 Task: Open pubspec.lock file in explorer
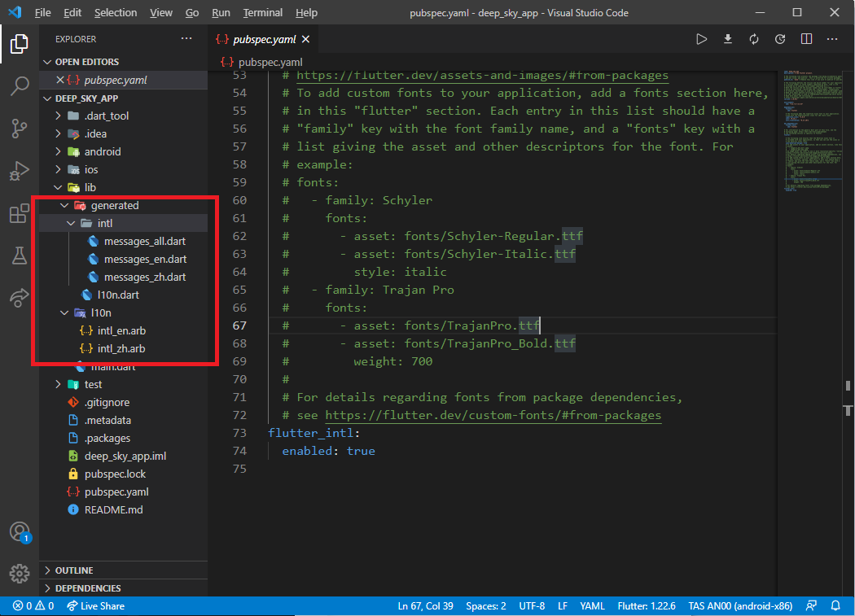click(x=123, y=474)
